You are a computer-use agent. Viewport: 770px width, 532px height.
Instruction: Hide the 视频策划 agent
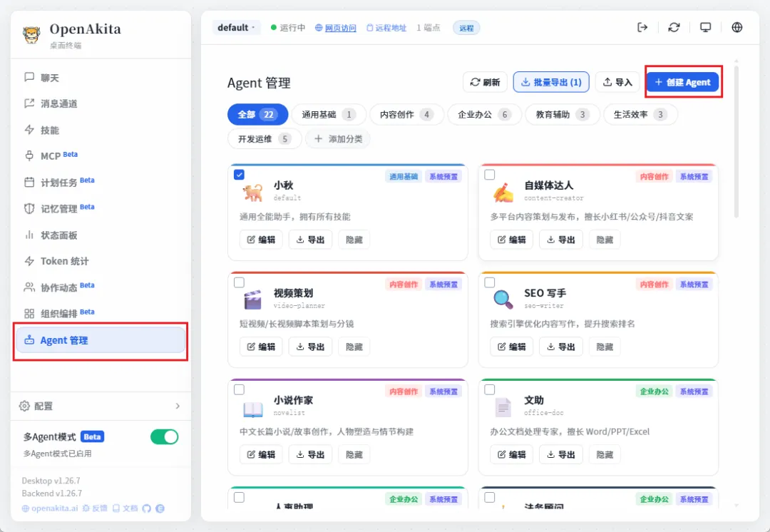tap(354, 347)
